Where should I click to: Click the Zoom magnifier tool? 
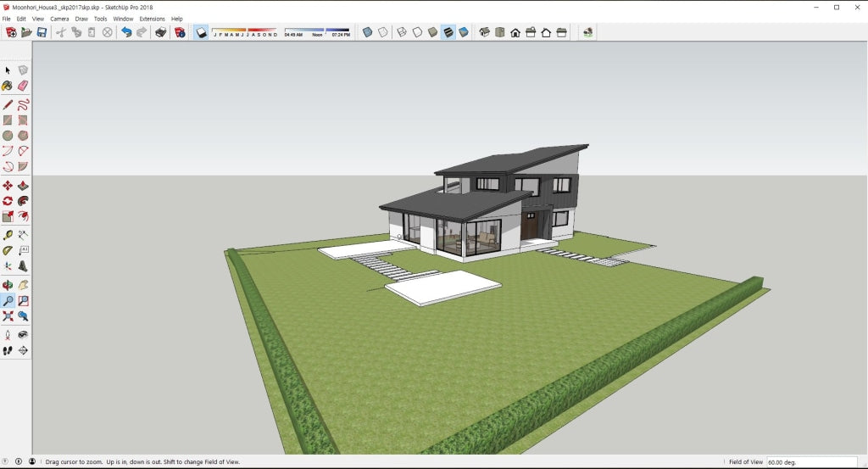(8, 301)
